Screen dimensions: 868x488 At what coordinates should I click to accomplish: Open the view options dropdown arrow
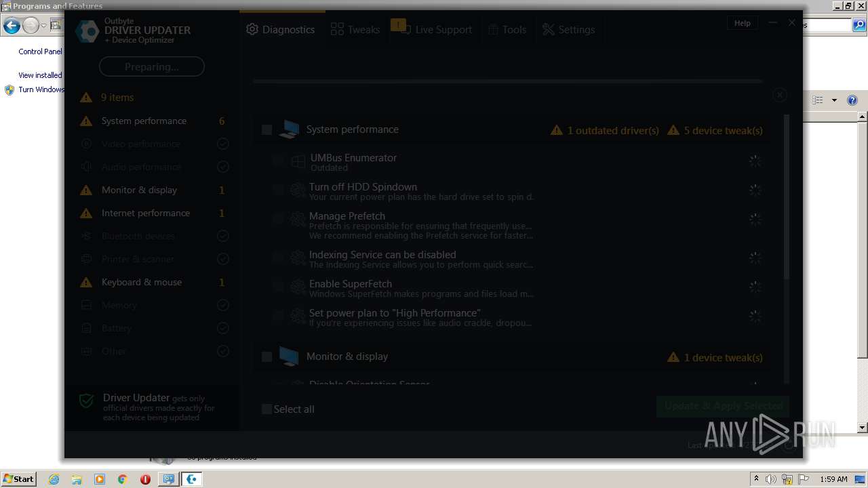834,100
